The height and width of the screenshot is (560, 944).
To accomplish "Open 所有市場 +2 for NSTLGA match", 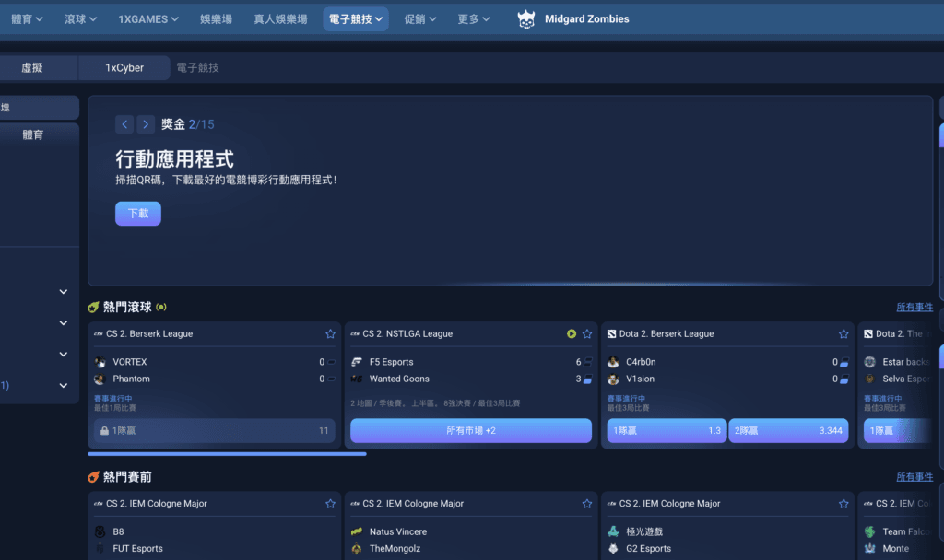I will point(471,431).
